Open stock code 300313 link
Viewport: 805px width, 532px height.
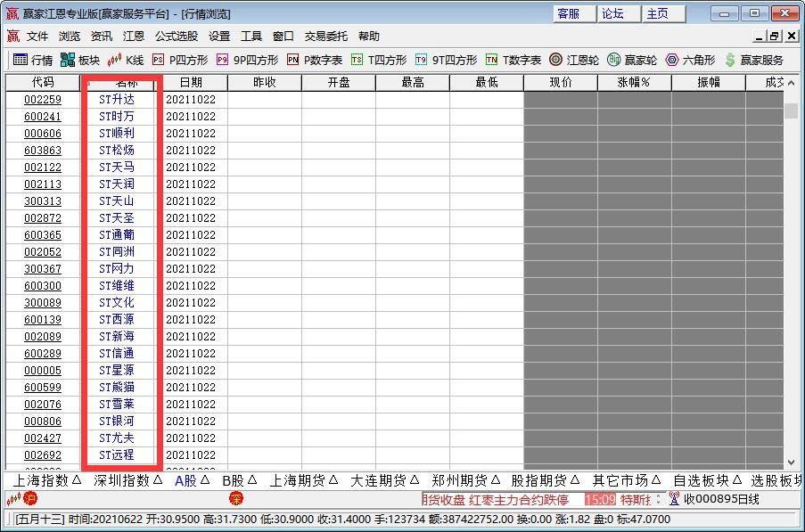[43, 201]
